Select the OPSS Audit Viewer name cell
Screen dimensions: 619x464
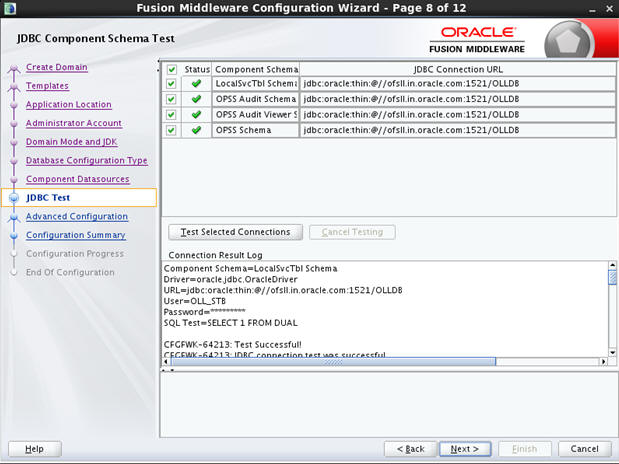coord(256,115)
